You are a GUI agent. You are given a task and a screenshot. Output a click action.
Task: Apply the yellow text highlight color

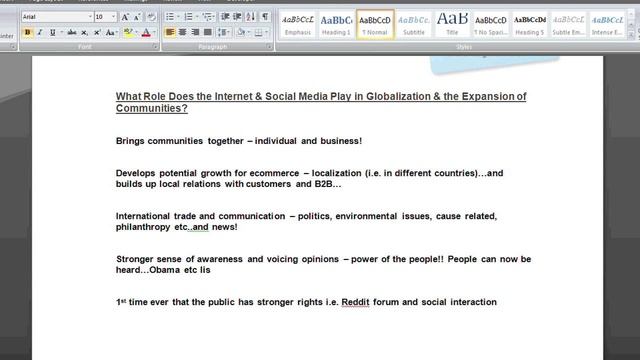(x=128, y=32)
